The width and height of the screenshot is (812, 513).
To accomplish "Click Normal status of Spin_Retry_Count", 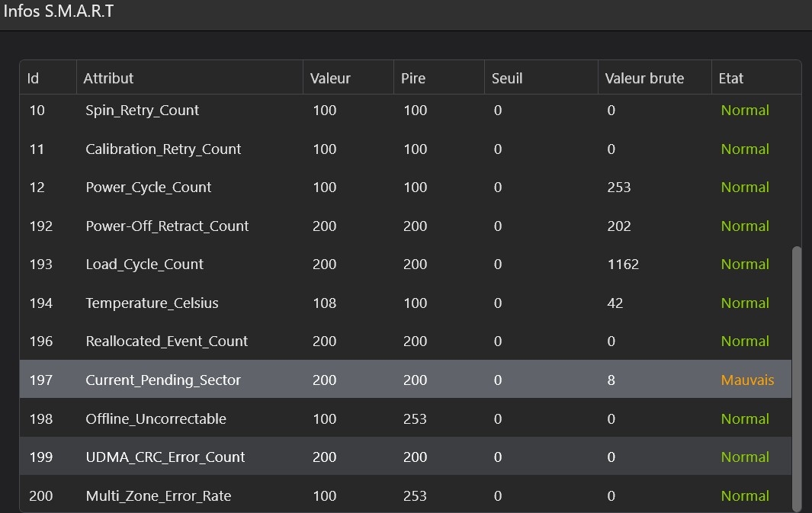I will tap(745, 111).
